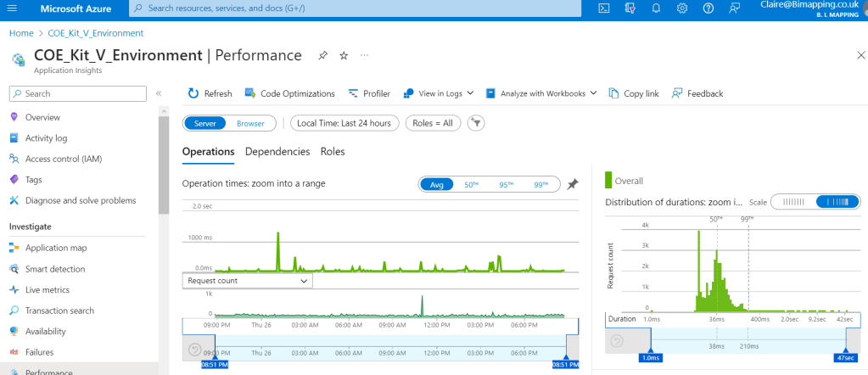The width and height of the screenshot is (868, 375).
Task: Toggle the logarithmic scale option
Action: pos(837,202)
